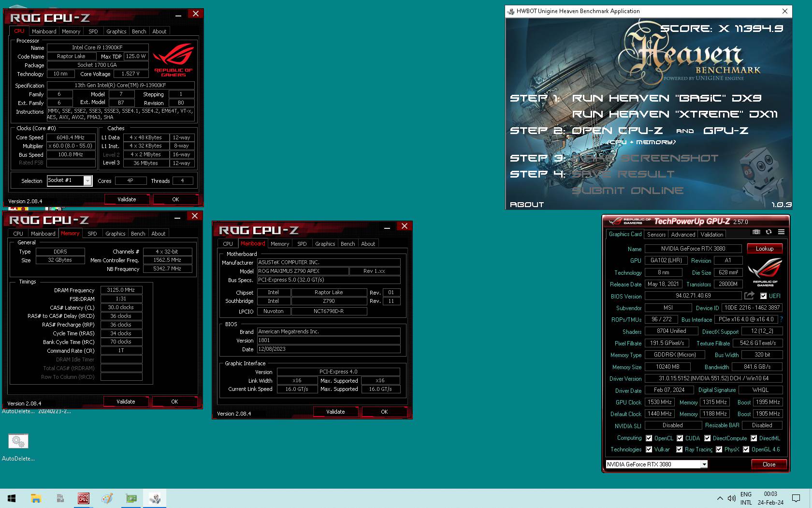The width and height of the screenshot is (812, 508).
Task: Click OK in CPU-Z Memory window
Action: pyautogui.click(x=174, y=402)
